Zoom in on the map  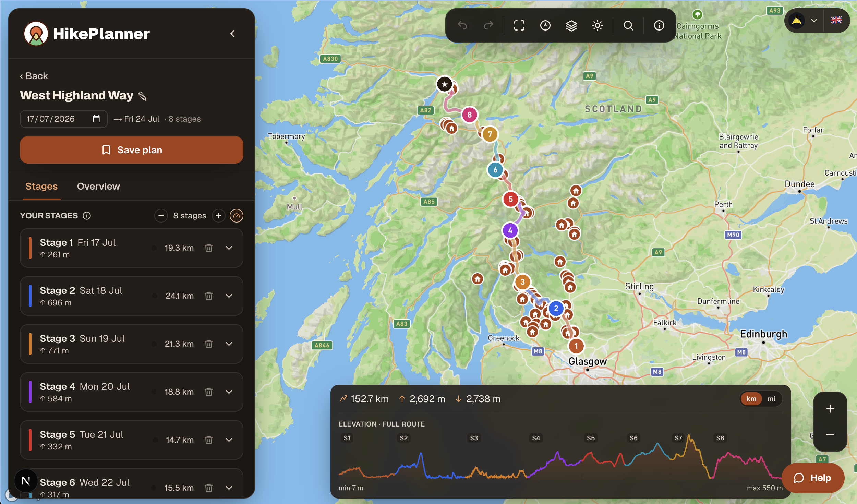point(830,409)
